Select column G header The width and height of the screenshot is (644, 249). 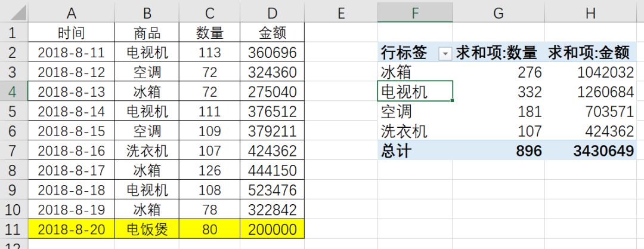point(499,13)
